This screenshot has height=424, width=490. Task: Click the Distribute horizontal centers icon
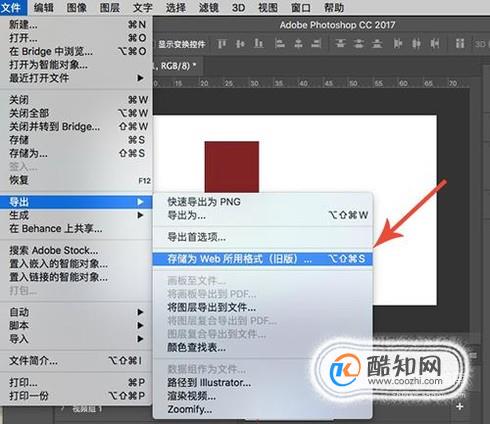click(x=416, y=44)
